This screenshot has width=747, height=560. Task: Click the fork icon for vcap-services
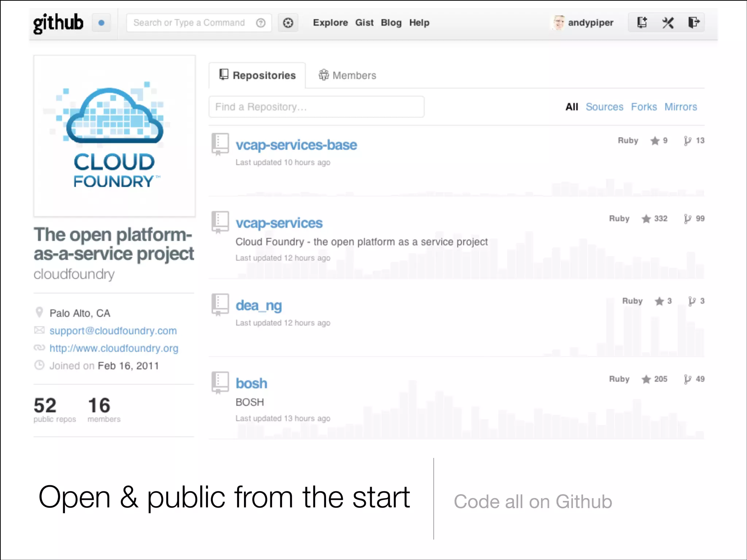click(688, 219)
